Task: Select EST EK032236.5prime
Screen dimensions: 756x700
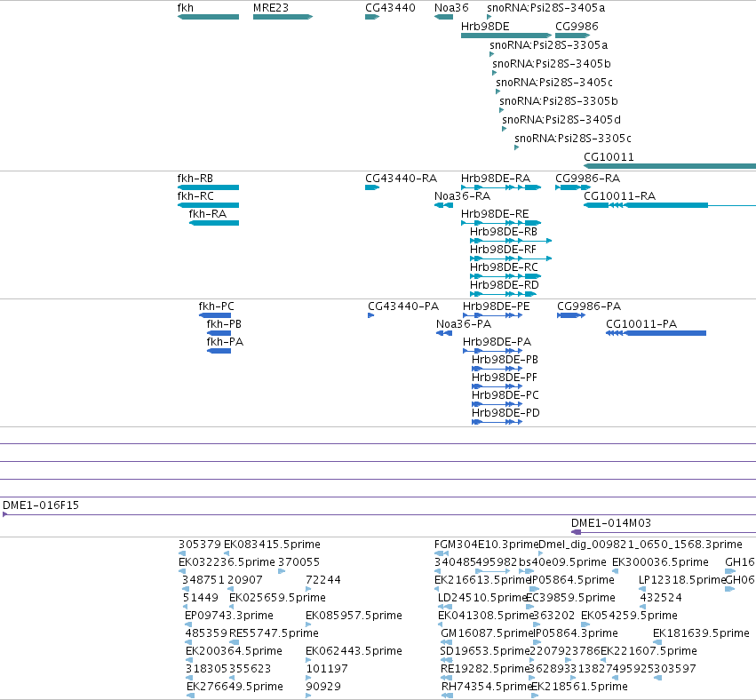Action: click(x=182, y=571)
